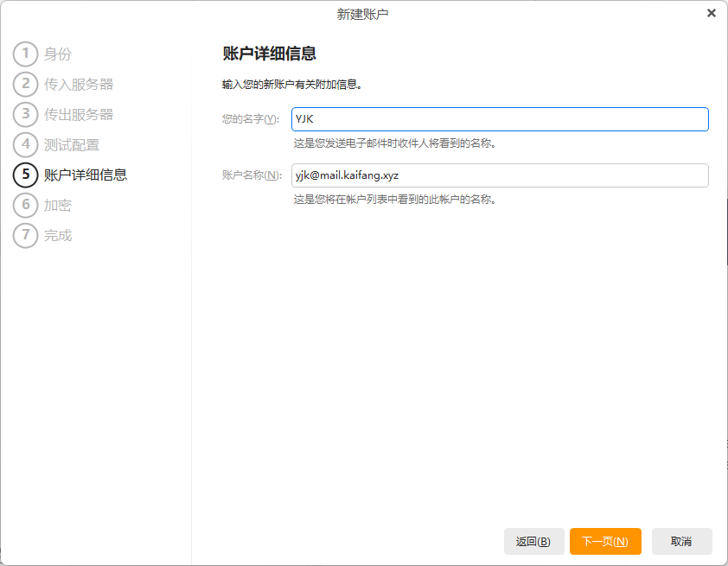728x566 pixels.
Task: Focus the 您的名字 input field
Action: (500, 119)
